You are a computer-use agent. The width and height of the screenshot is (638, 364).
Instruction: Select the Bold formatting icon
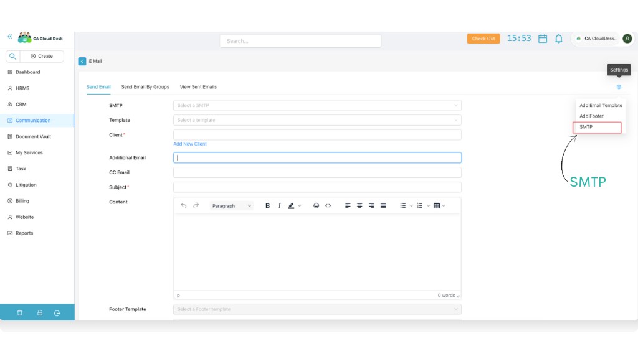pyautogui.click(x=268, y=205)
